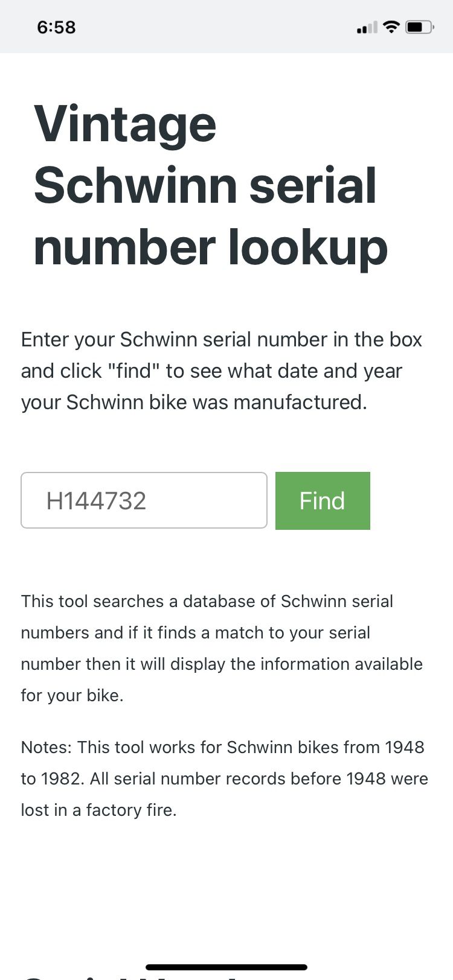
Task: Tap the quoted word "find" in instructions
Action: pos(133,371)
